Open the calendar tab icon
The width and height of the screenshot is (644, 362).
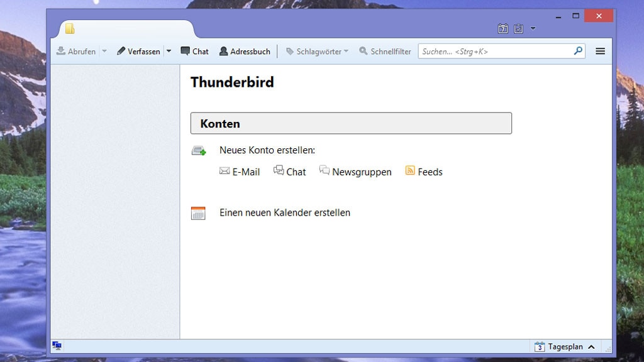[x=502, y=29]
